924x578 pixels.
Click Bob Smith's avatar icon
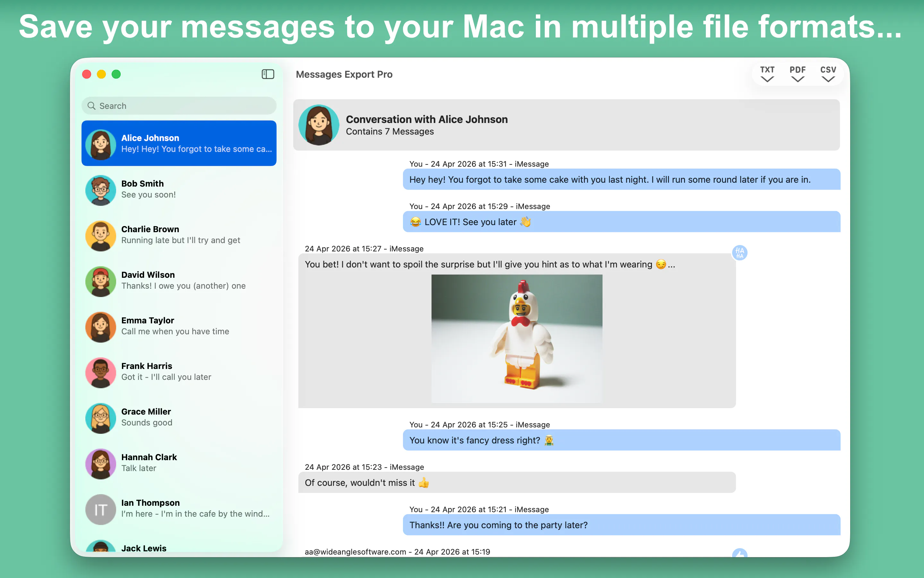101,190
